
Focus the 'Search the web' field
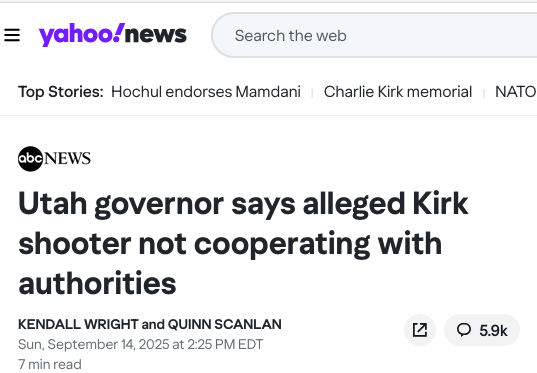click(374, 35)
